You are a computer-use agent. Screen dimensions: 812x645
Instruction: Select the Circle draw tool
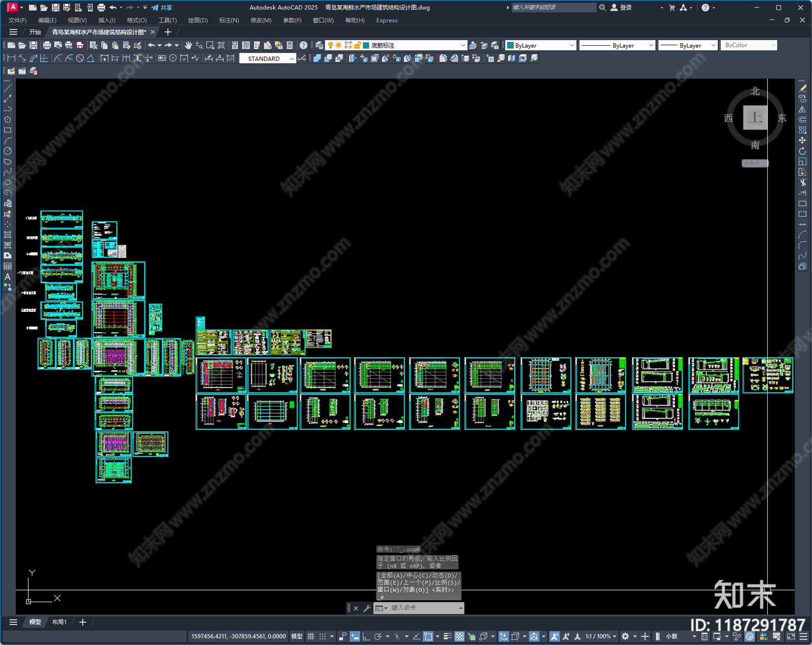click(8, 151)
